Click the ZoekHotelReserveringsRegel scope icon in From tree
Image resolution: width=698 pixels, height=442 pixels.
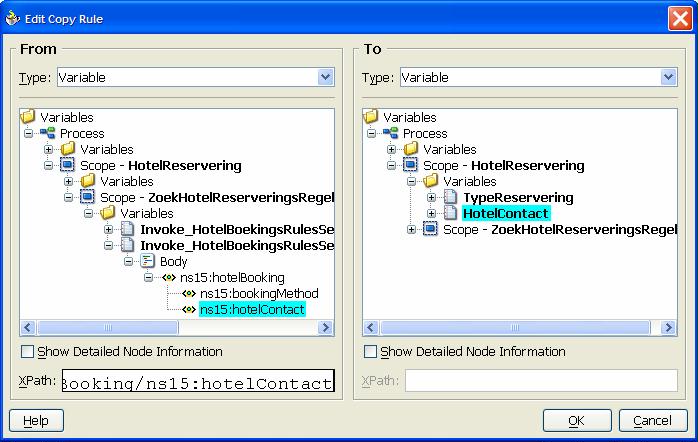(87, 197)
